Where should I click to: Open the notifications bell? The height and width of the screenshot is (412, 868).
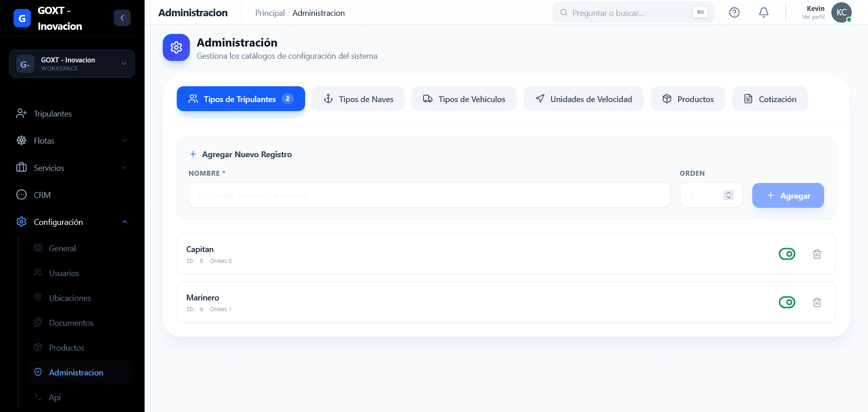[764, 13]
